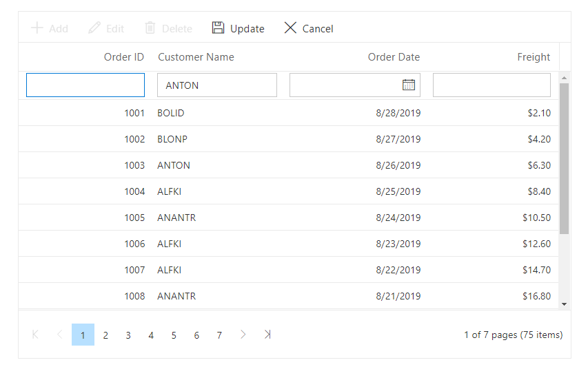The height and width of the screenshot is (369, 588).
Task: Select the row with Order ID 1004
Action: (x=288, y=191)
